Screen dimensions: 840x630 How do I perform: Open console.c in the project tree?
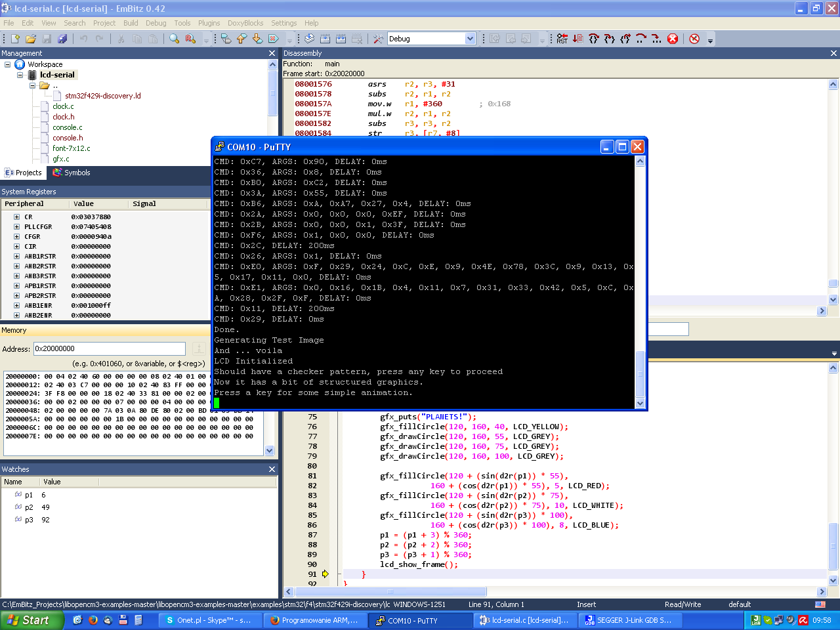[x=68, y=127]
